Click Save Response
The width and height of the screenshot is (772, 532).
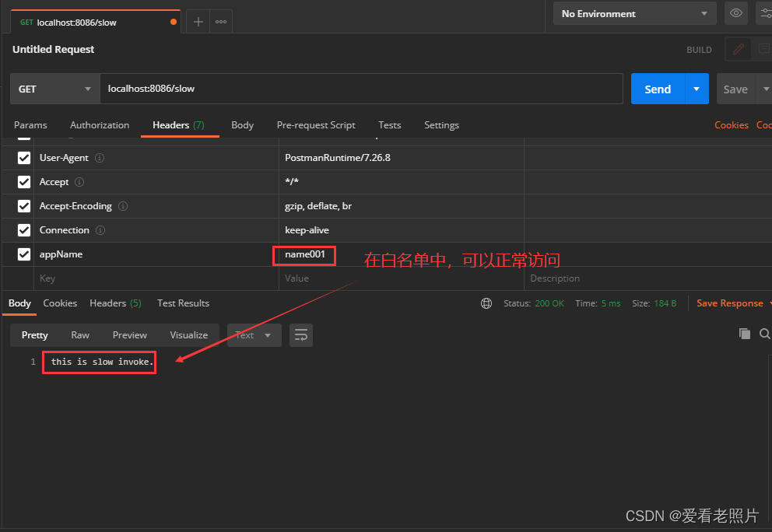click(730, 303)
